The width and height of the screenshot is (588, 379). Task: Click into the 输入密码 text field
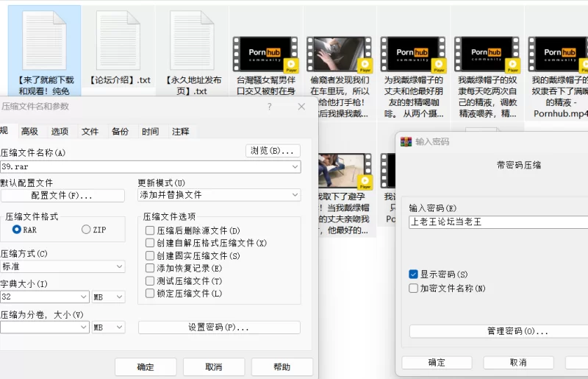[498, 222]
